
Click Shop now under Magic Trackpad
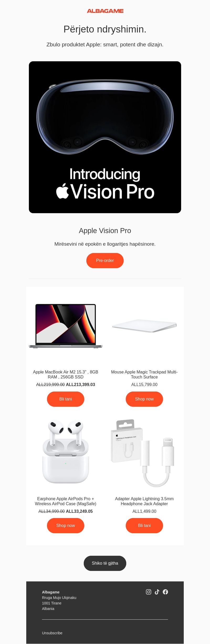(144, 399)
